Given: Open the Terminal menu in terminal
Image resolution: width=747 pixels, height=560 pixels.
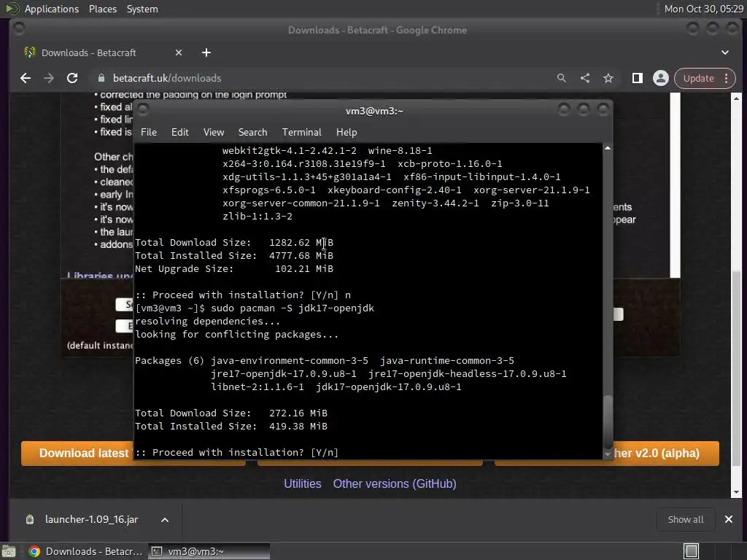Looking at the screenshot, I should tap(301, 133).
